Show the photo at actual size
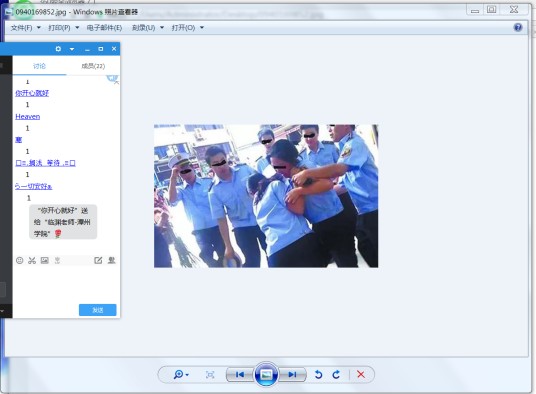The image size is (536, 394). pyautogui.click(x=210, y=375)
